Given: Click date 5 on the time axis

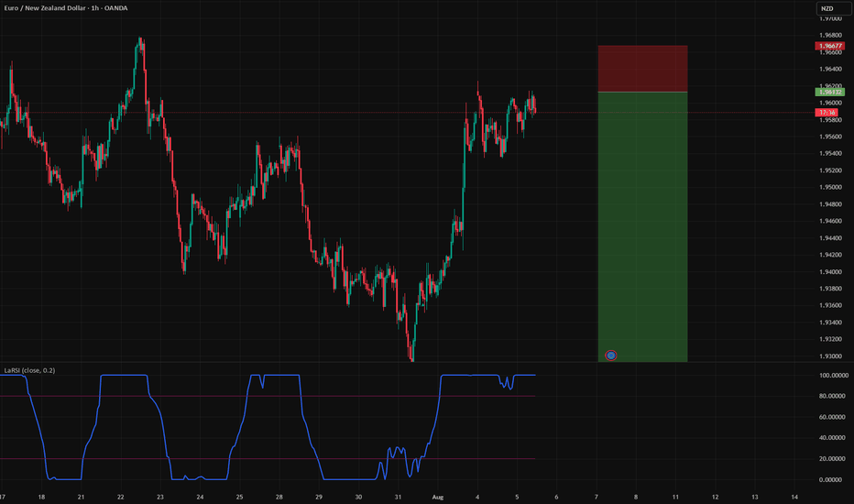Looking at the screenshot, I should 517,497.
